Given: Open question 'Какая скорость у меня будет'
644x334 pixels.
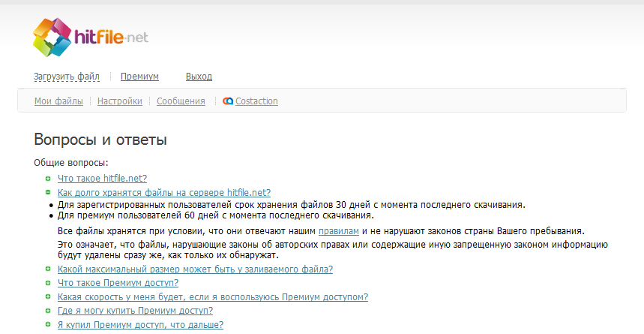Looking at the screenshot, I should [x=213, y=297].
